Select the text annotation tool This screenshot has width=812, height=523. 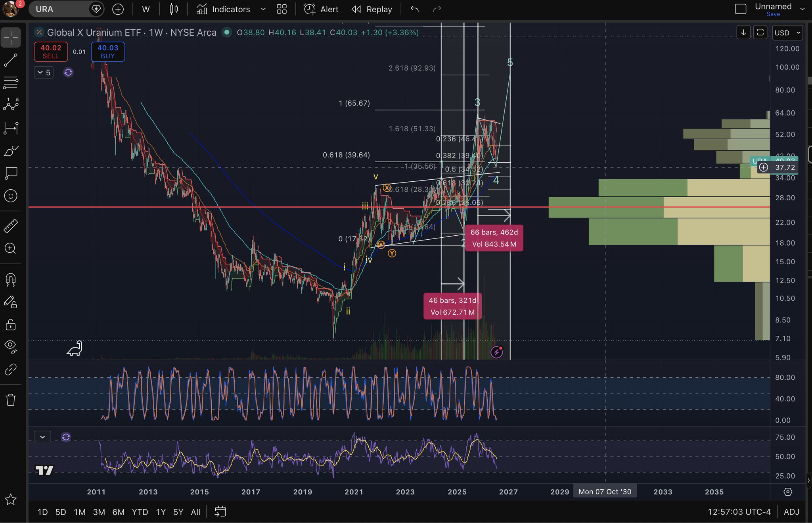point(11,173)
